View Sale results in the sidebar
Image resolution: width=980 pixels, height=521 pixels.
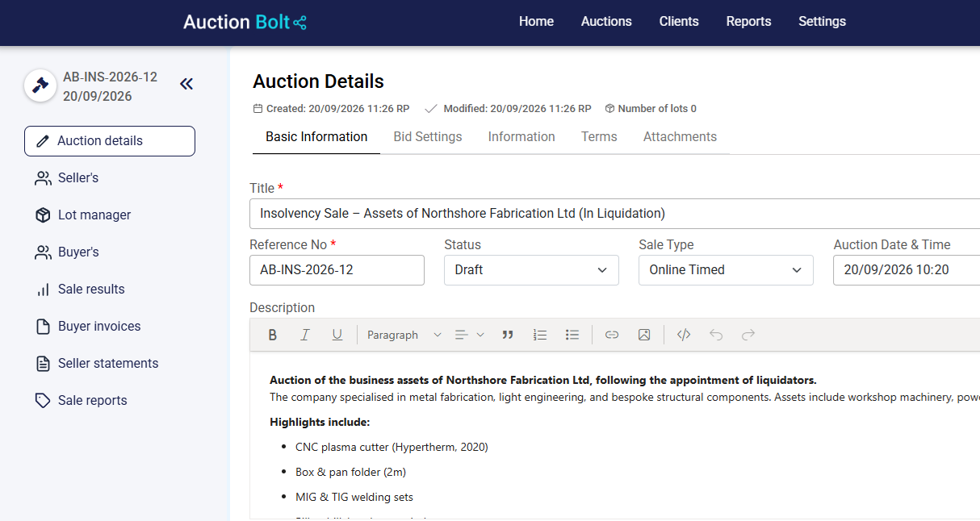(x=110, y=290)
